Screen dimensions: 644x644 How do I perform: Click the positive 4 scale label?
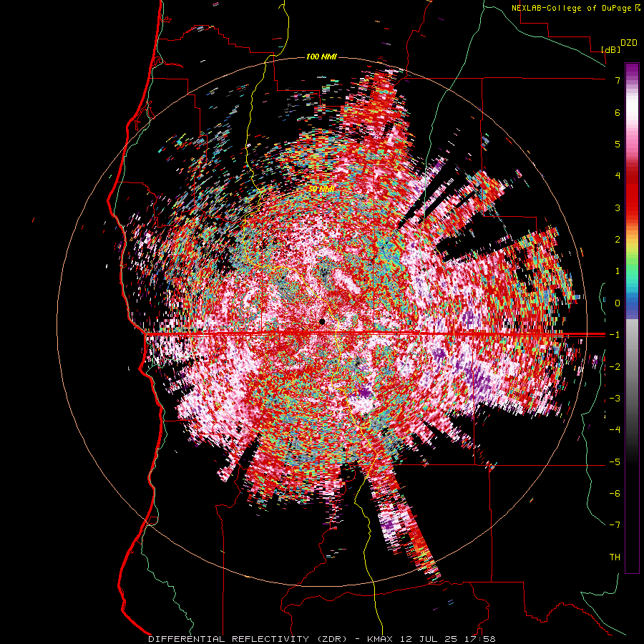tap(618, 176)
